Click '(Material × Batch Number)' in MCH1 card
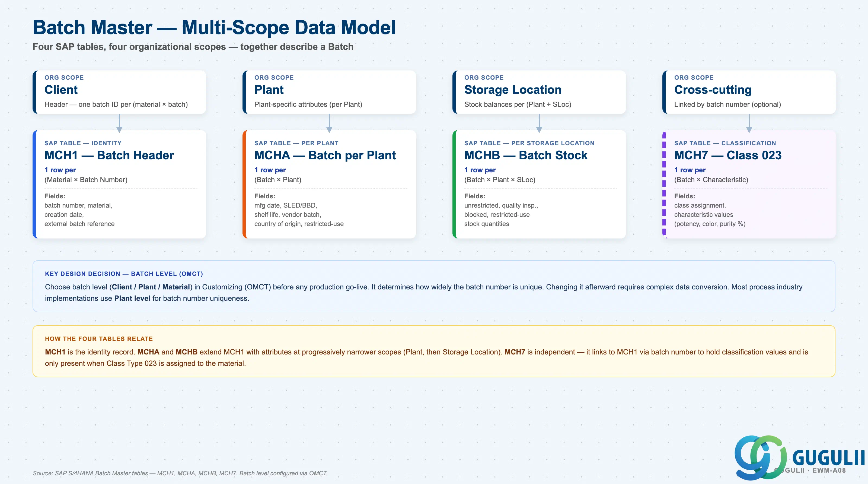This screenshot has width=868, height=484. 86,180
